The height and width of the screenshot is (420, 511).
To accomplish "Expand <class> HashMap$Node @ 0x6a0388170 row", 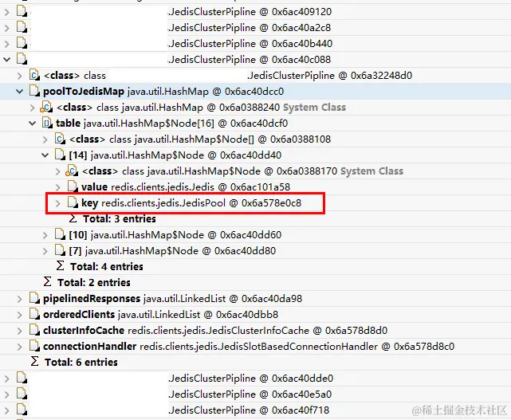I will pos(58,171).
